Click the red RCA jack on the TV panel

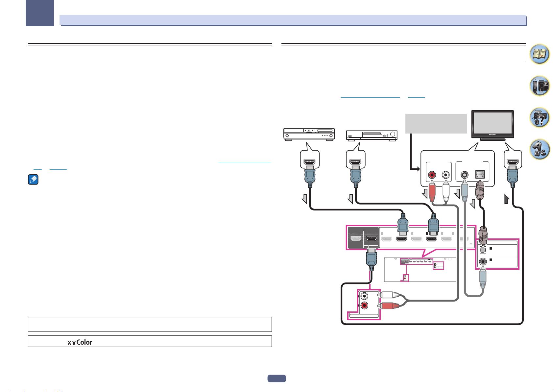(x=432, y=174)
